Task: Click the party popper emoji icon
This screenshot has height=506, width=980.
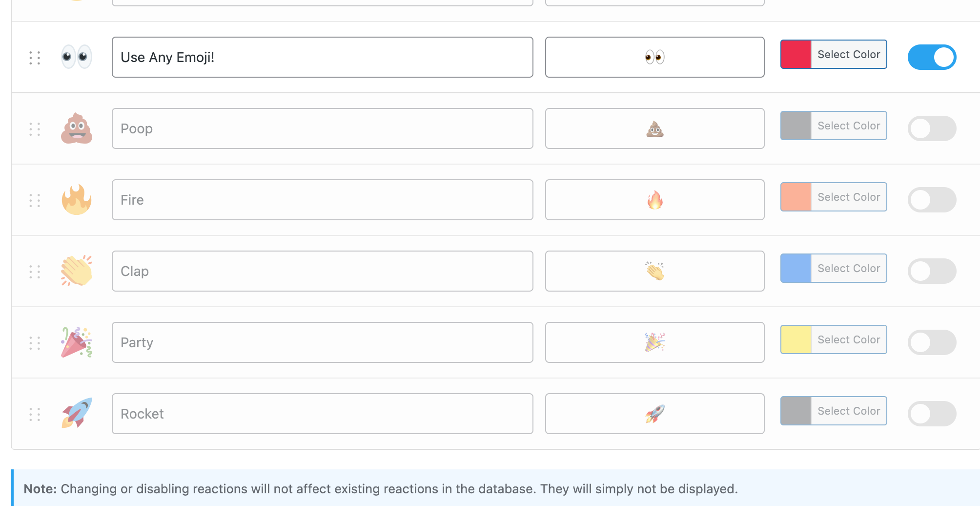Action: pyautogui.click(x=77, y=342)
